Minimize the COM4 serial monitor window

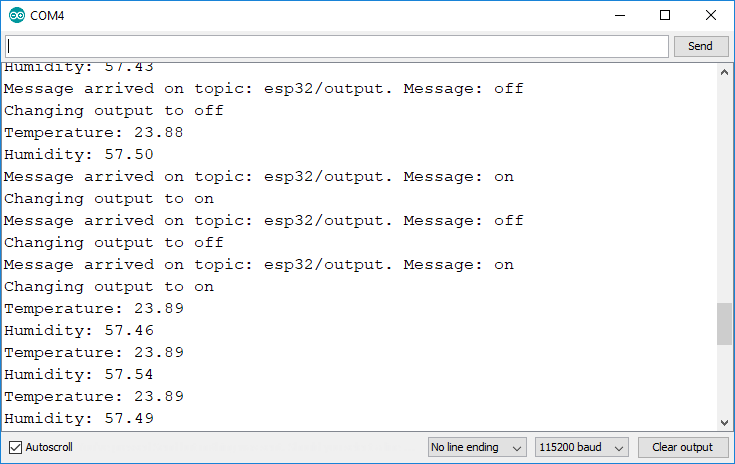click(x=619, y=15)
